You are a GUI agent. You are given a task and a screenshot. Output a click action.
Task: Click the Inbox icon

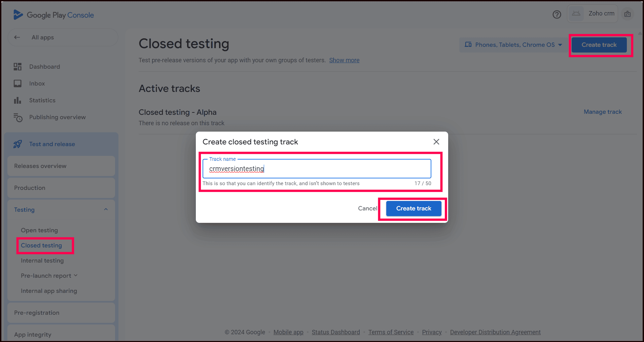click(17, 83)
